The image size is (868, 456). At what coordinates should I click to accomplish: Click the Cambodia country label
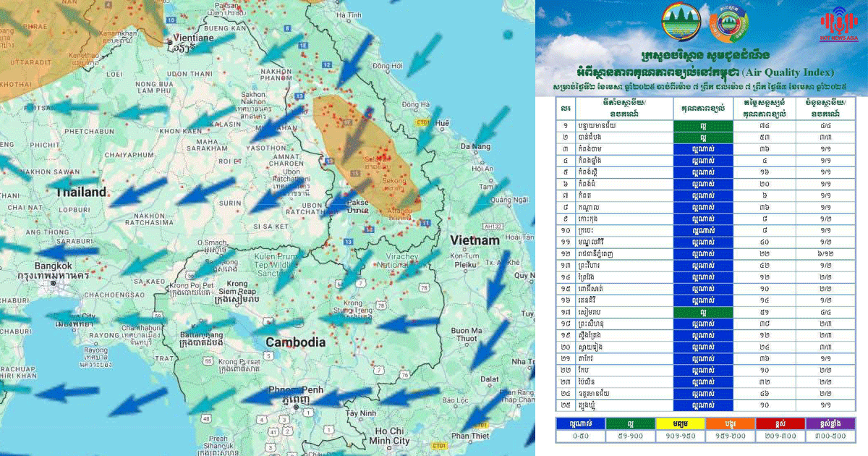pos(295,342)
